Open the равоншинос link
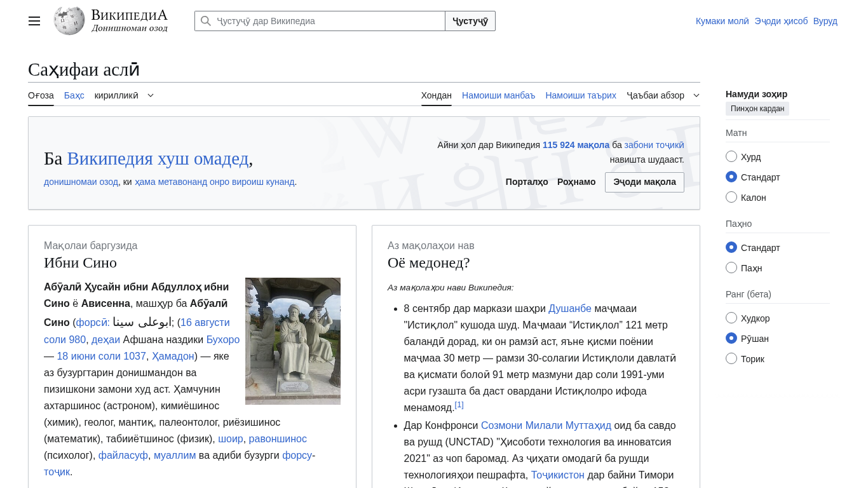 click(x=278, y=438)
